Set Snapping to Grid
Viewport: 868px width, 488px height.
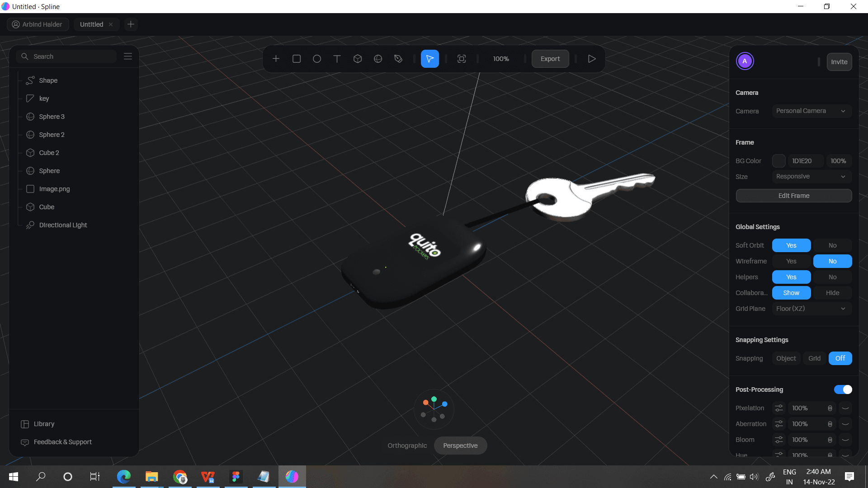point(814,358)
